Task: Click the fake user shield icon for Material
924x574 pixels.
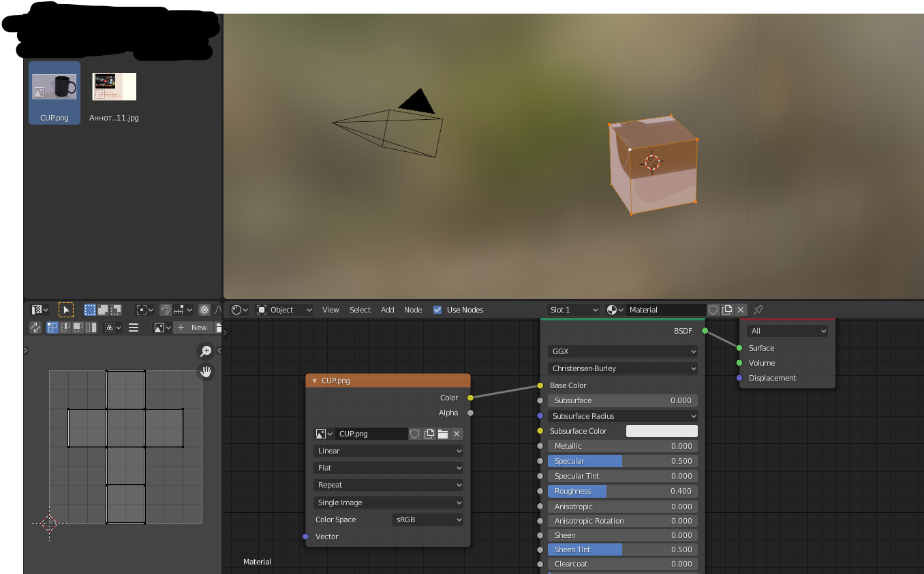Action: (713, 310)
